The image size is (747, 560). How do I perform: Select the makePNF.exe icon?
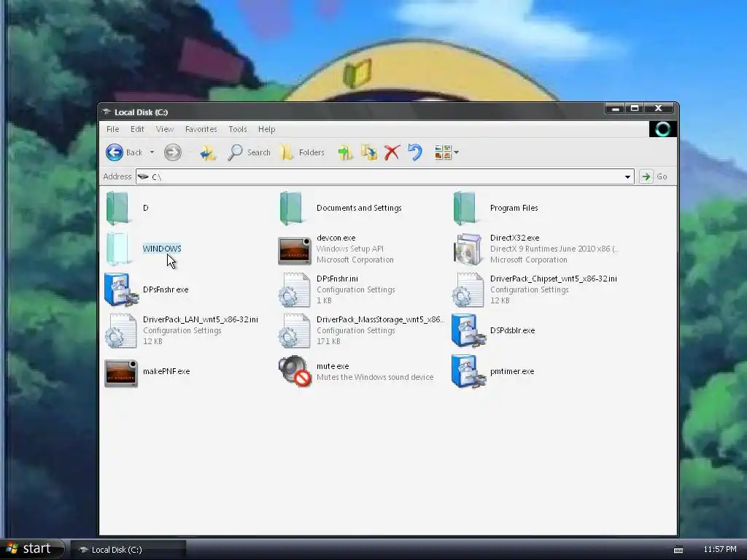click(121, 373)
